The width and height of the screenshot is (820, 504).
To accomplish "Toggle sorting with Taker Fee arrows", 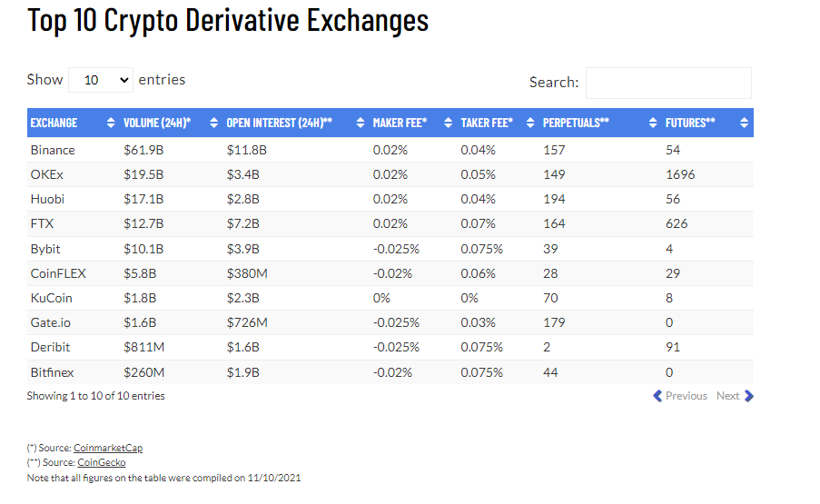I will tap(529, 124).
